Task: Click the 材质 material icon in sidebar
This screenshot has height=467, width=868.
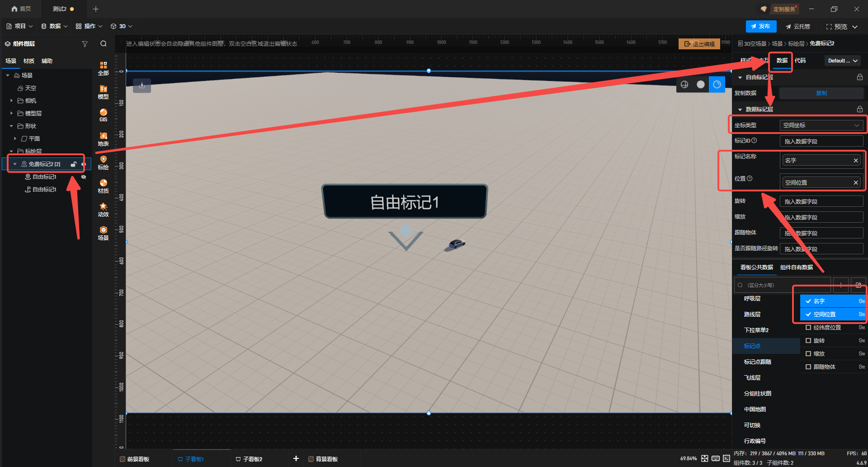Action: (103, 186)
